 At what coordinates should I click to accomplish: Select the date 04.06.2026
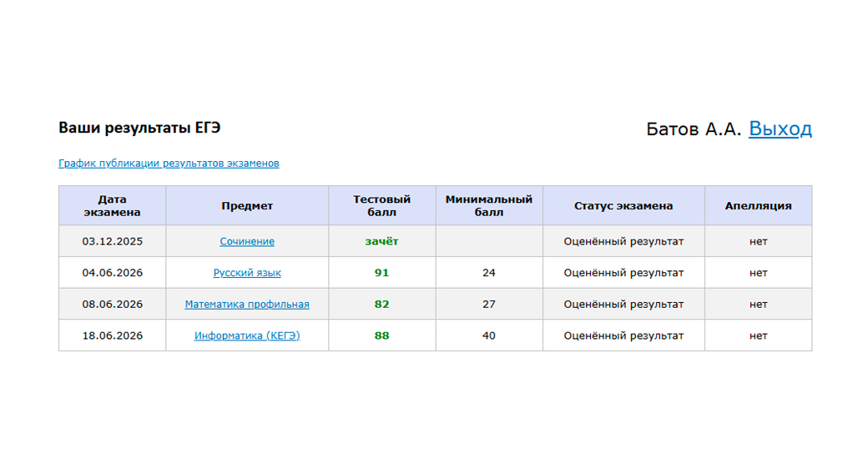point(113,273)
